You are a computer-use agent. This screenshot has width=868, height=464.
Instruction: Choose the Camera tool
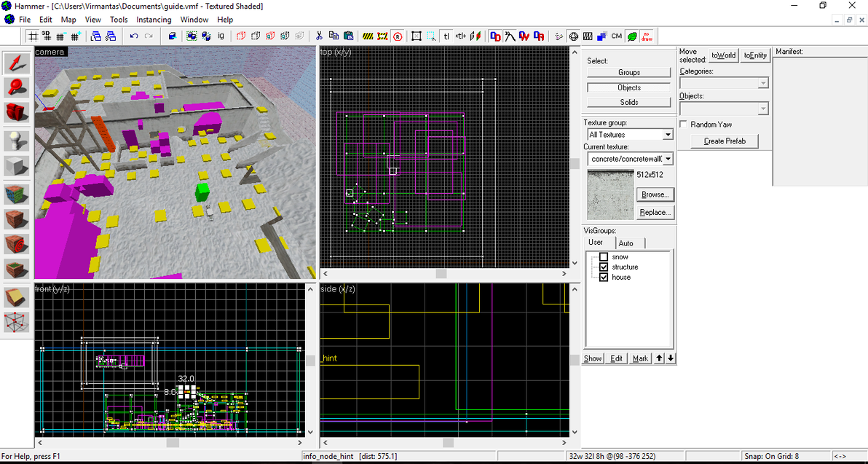pyautogui.click(x=17, y=111)
